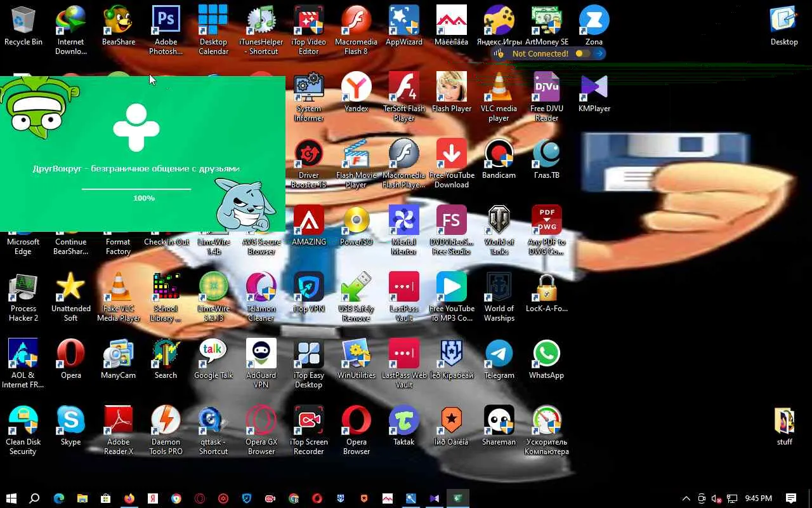
Task: Select the Глаз.ТВ desktop icon
Action: (x=547, y=159)
